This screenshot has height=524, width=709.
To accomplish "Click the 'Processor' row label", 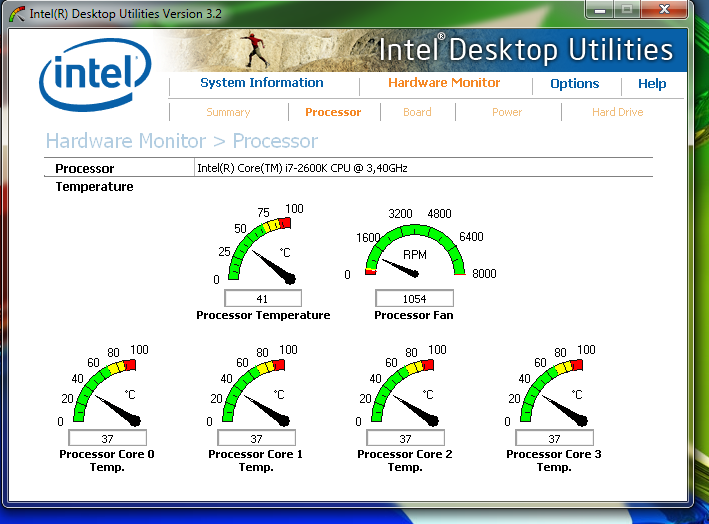I will pos(85,169).
